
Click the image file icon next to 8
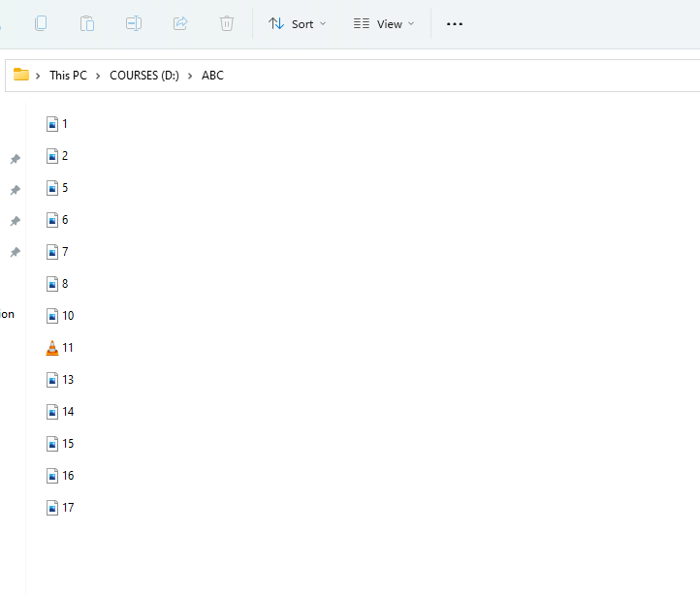pos(52,284)
